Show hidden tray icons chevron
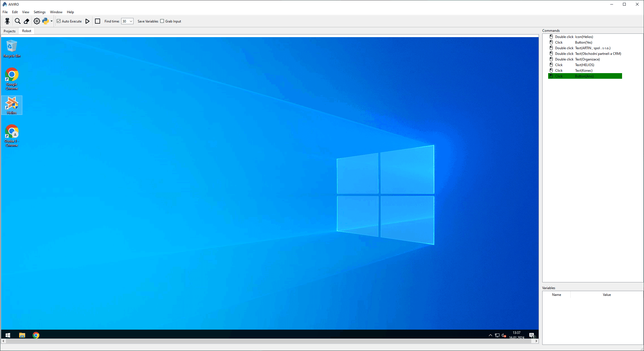644x351 pixels. (x=490, y=335)
